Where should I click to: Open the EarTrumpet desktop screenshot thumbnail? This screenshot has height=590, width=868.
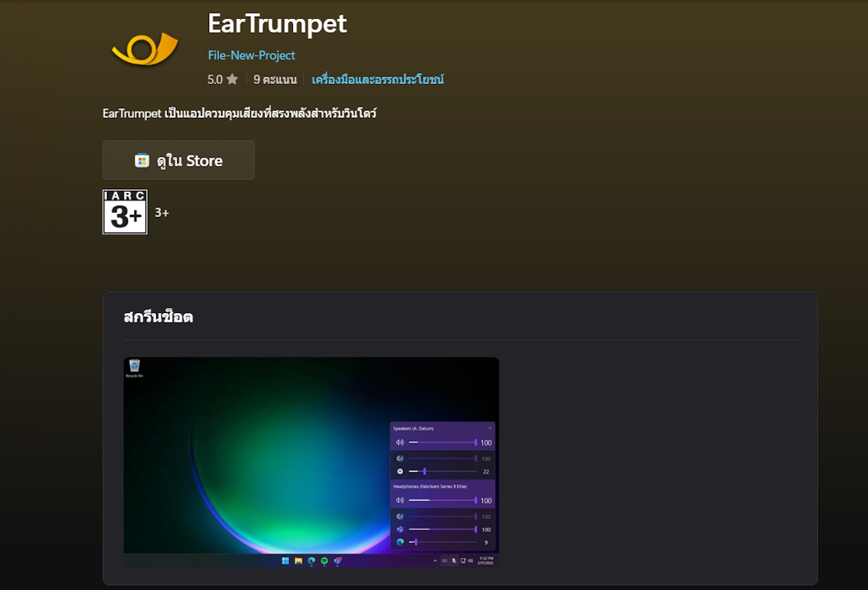pyautogui.click(x=311, y=462)
